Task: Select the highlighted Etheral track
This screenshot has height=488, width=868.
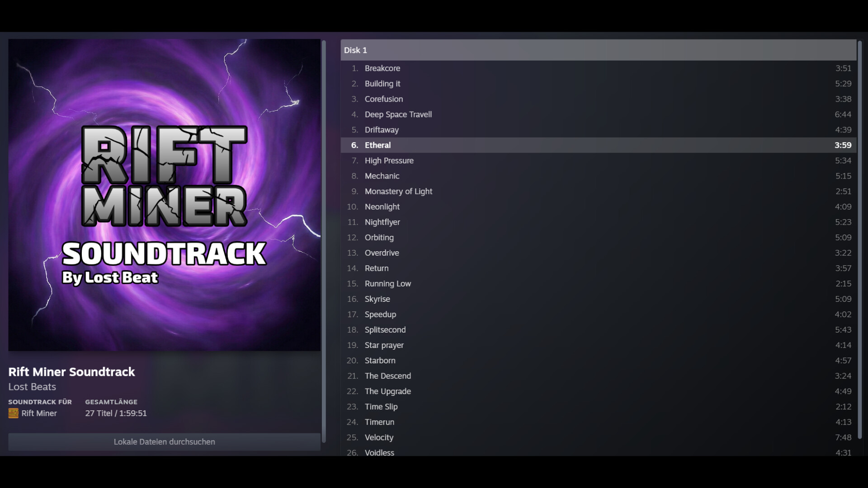Action: (x=377, y=145)
